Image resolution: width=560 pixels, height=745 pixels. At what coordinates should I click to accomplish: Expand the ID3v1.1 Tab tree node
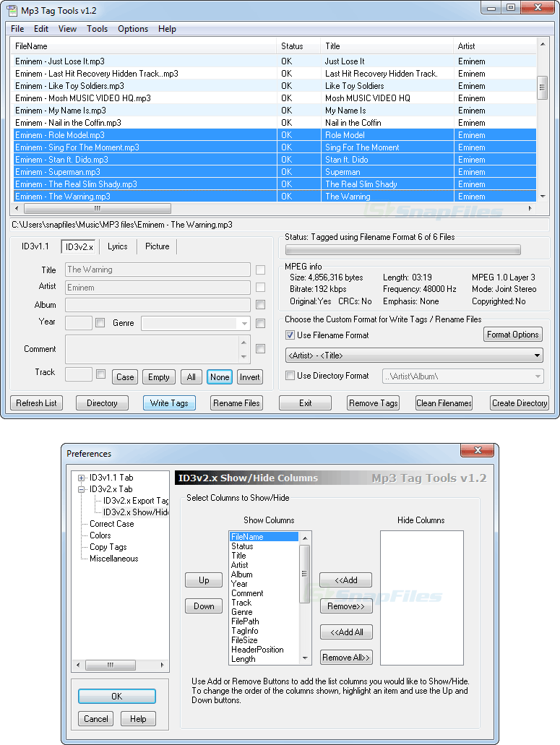pyautogui.click(x=81, y=478)
